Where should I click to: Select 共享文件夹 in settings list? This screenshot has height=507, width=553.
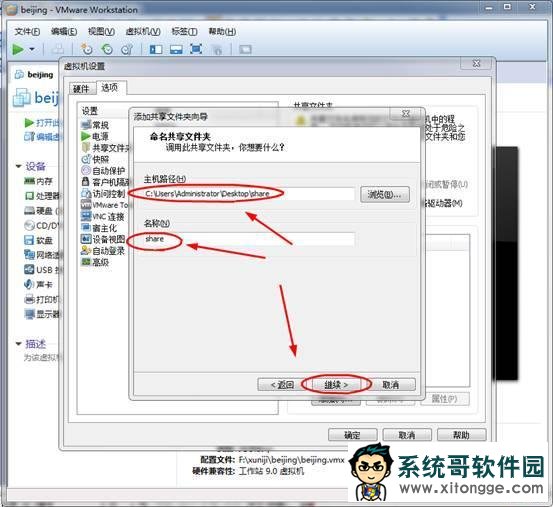[106, 148]
